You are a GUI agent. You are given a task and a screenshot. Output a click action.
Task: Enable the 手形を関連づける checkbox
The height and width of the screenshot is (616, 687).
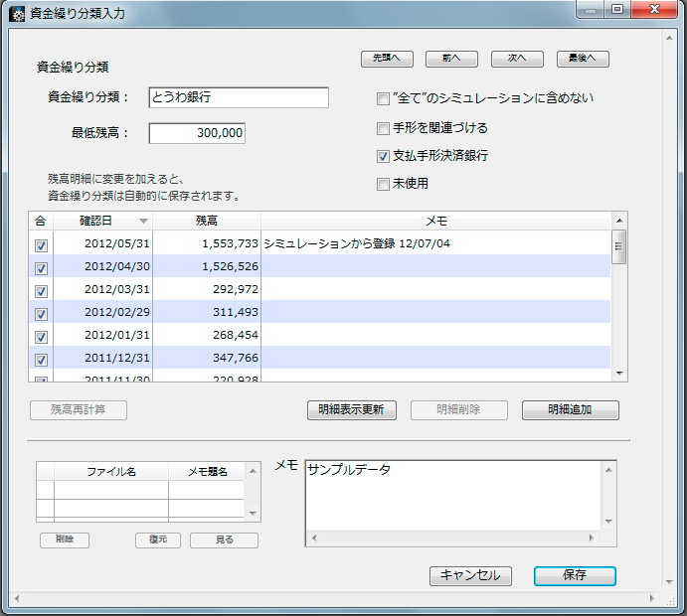(383, 128)
